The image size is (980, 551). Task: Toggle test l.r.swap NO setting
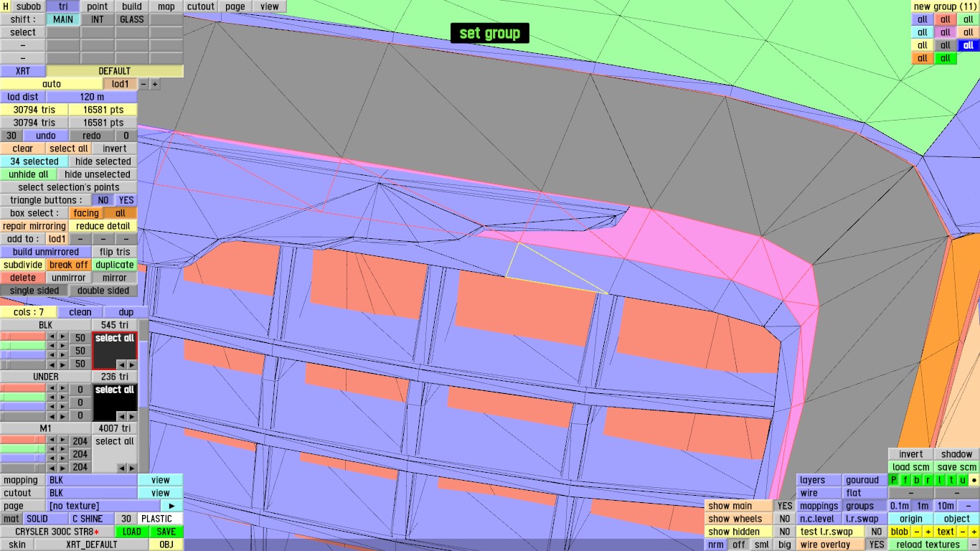tap(876, 532)
